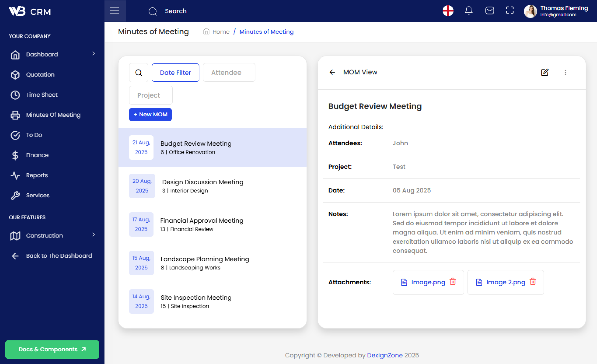The height and width of the screenshot is (364, 597).
Task: Delete the Image.png attachment
Action: point(453,282)
